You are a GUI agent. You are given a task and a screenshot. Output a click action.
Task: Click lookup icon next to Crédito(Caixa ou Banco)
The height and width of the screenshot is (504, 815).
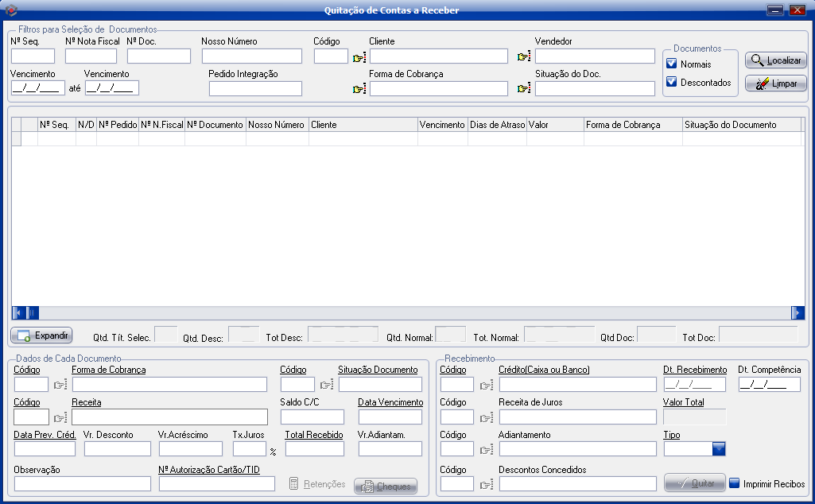(x=486, y=386)
